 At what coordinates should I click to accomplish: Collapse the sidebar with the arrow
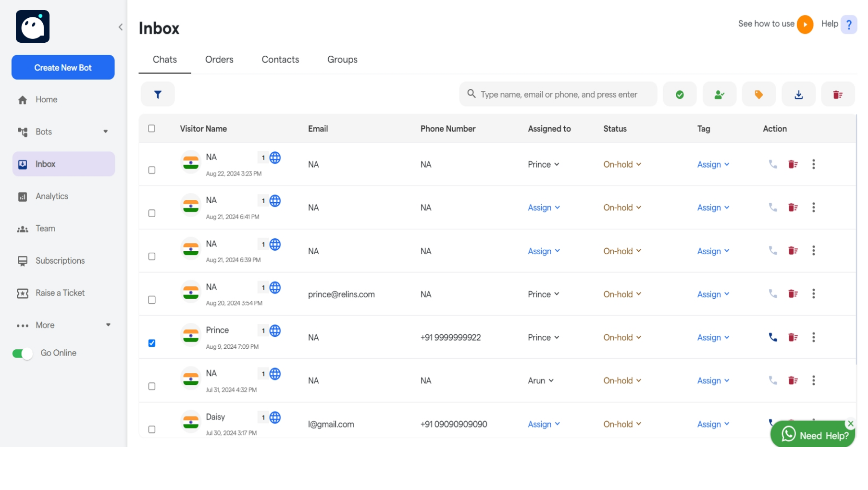click(121, 27)
